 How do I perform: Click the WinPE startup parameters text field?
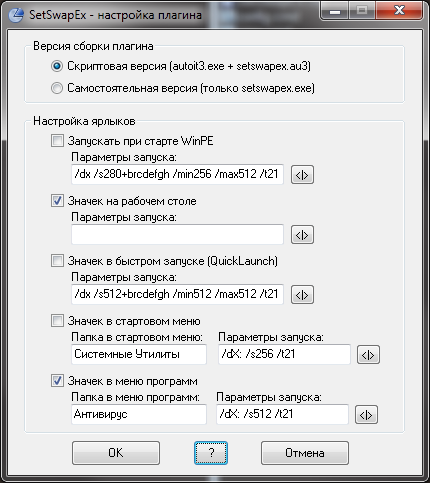[x=177, y=174]
